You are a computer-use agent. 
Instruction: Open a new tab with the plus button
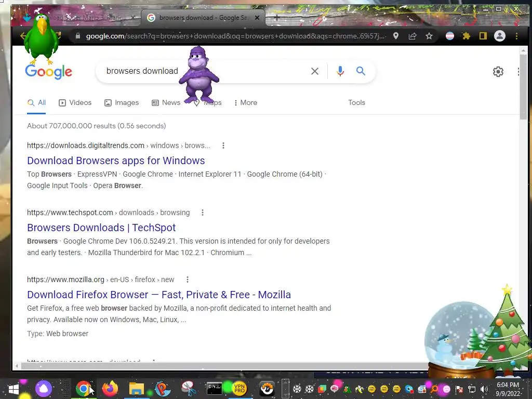tap(276, 18)
